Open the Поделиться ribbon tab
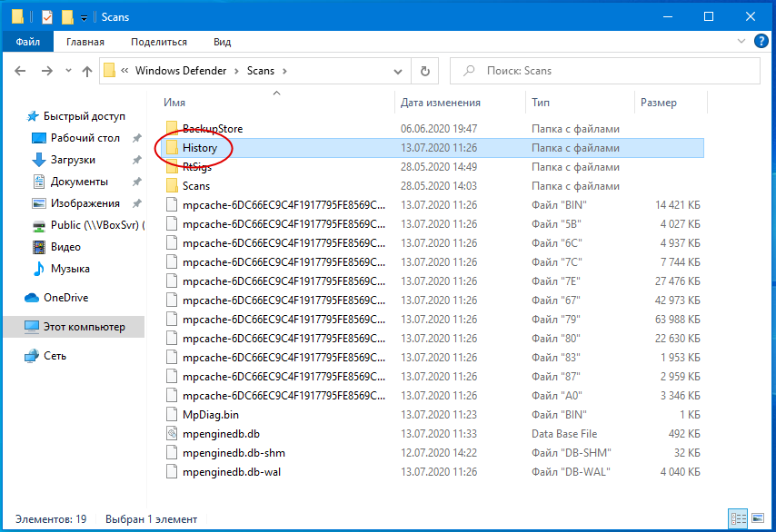776x532 pixels. point(159,42)
